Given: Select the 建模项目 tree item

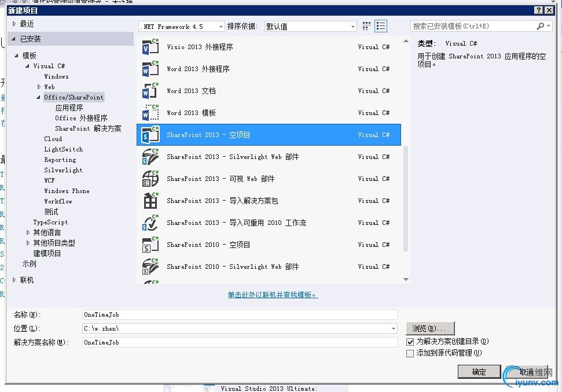Looking at the screenshot, I should click(47, 253).
